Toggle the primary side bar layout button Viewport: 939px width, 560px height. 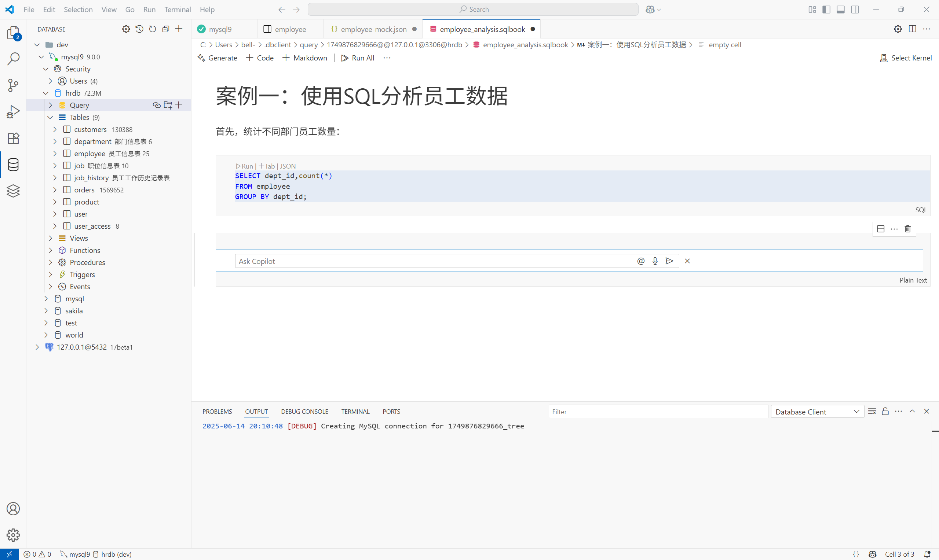coord(826,10)
